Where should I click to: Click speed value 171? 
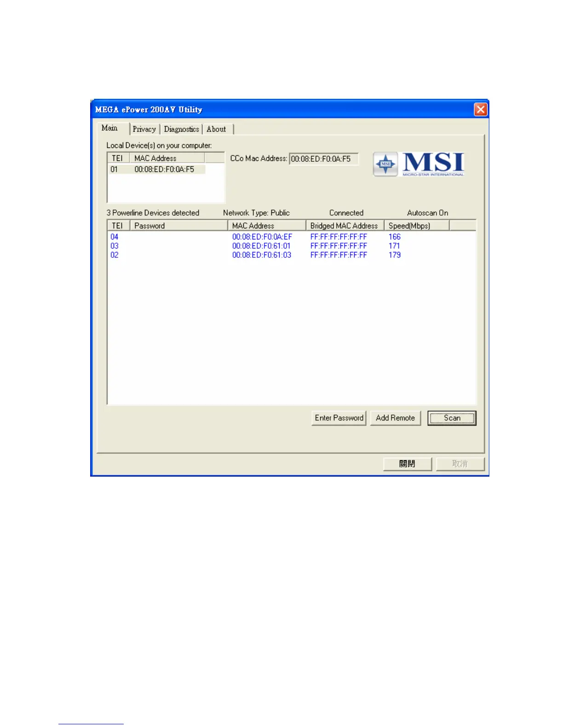(x=394, y=246)
